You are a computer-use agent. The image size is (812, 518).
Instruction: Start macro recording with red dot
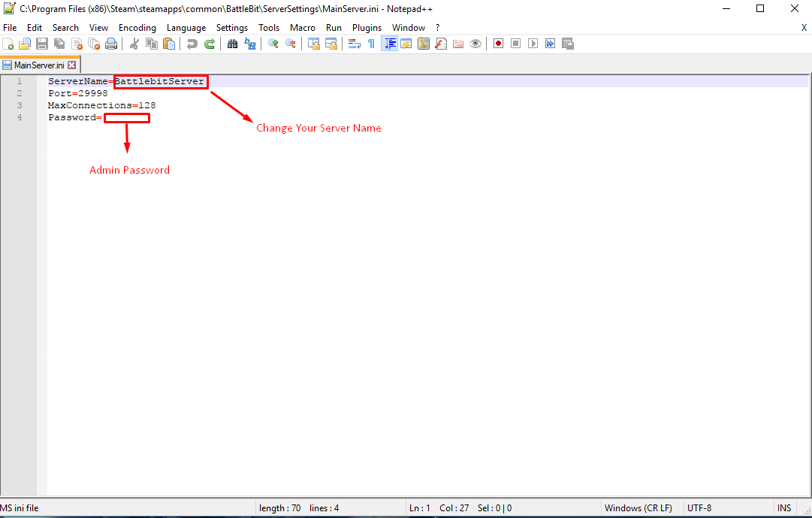click(x=498, y=44)
